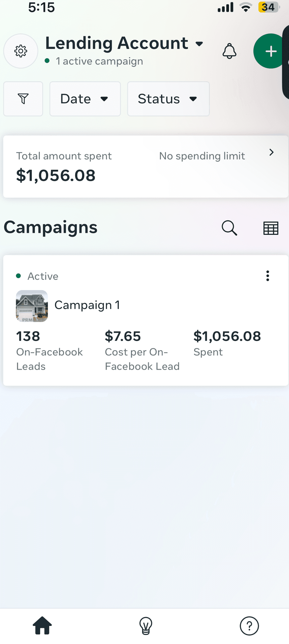Expand spending limit details chevron
The height and width of the screenshot is (644, 289).
272,153
